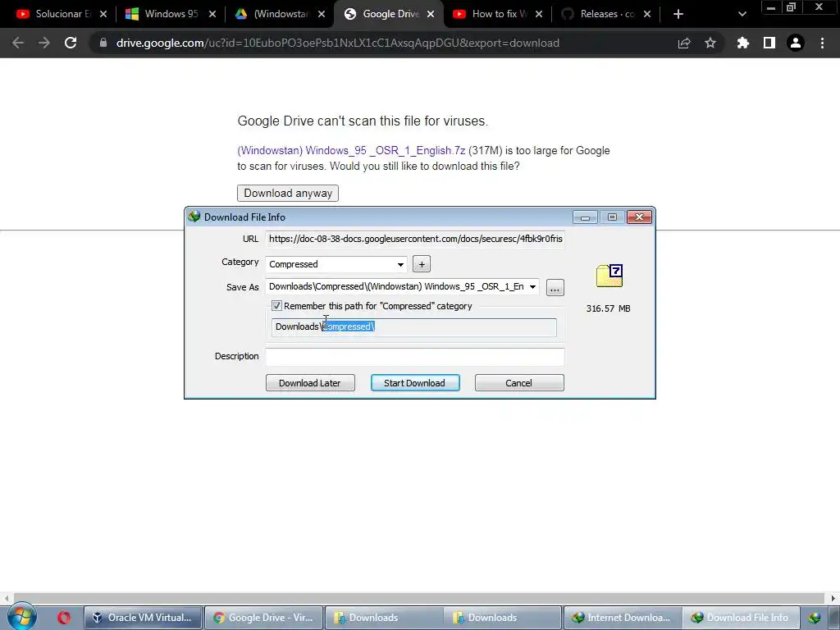The height and width of the screenshot is (630, 840).
Task: Switch to first Downloads folder taskbar item
Action: click(x=384, y=618)
